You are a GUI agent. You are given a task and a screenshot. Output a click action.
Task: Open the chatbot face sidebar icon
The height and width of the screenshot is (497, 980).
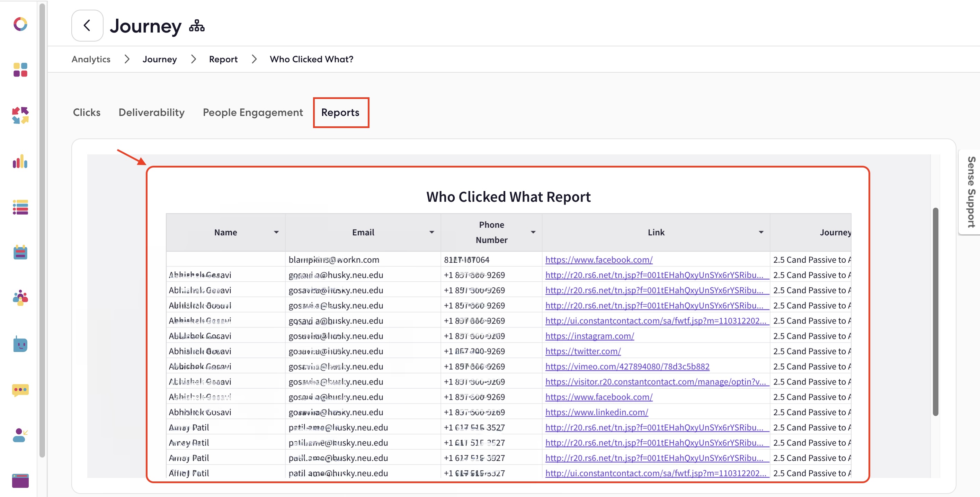[x=20, y=344]
